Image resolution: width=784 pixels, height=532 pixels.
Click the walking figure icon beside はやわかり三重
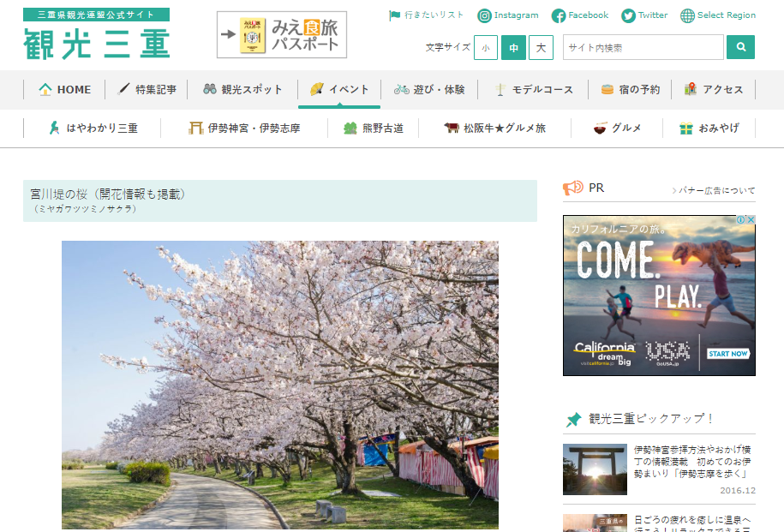[x=54, y=128]
